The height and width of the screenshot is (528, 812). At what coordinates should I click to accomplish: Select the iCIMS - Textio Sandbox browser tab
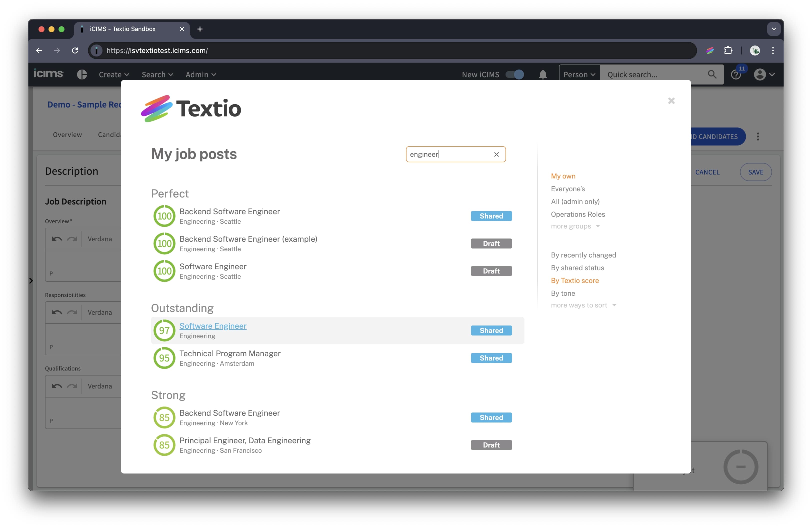(131, 29)
